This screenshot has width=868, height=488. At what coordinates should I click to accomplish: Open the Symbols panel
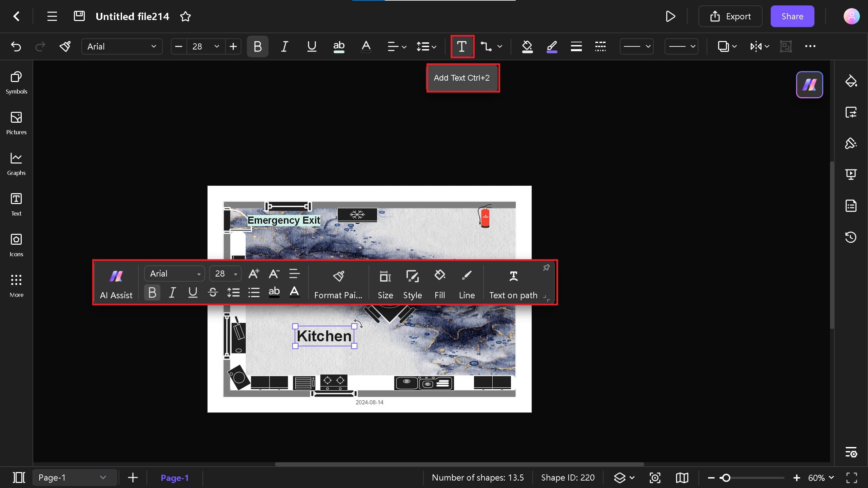tap(16, 83)
